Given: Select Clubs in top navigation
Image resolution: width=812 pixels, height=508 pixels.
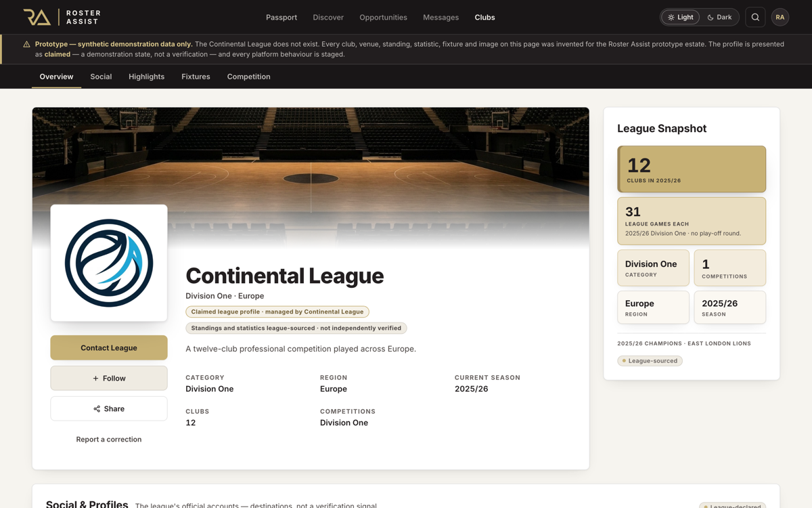Looking at the screenshot, I should pyautogui.click(x=484, y=17).
